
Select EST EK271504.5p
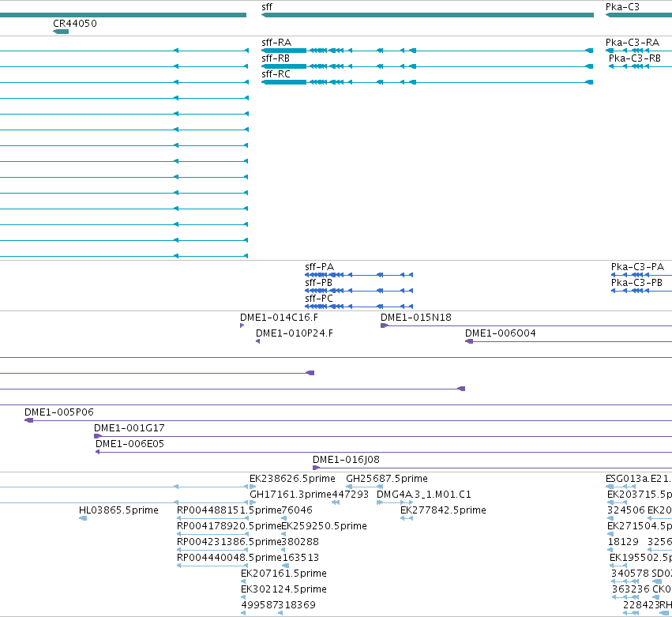click(x=610, y=534)
